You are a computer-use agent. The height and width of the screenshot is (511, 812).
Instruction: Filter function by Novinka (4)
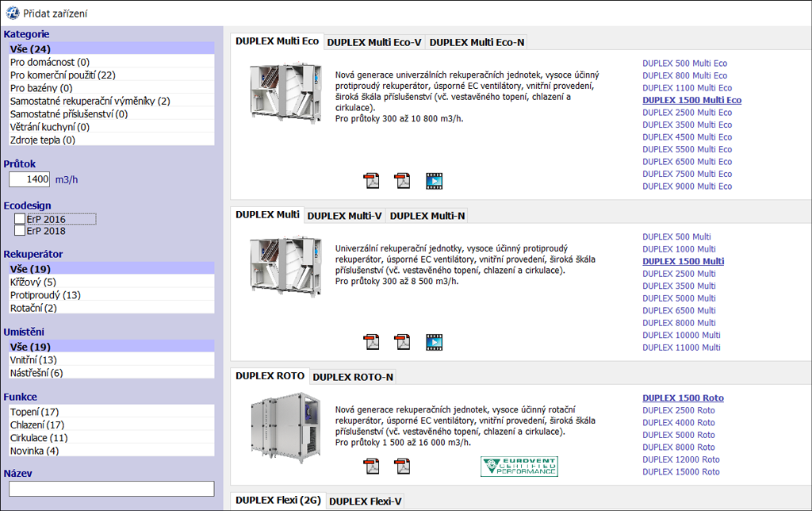pos(111,451)
